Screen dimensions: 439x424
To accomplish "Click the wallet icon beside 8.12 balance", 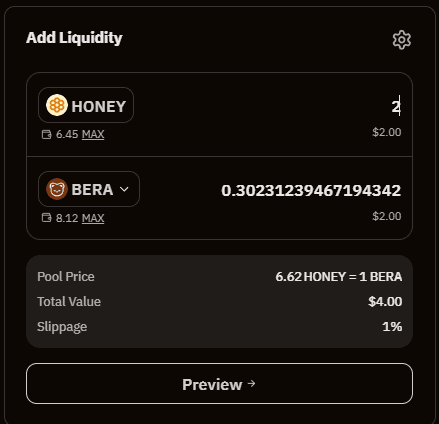I will coord(46,218).
